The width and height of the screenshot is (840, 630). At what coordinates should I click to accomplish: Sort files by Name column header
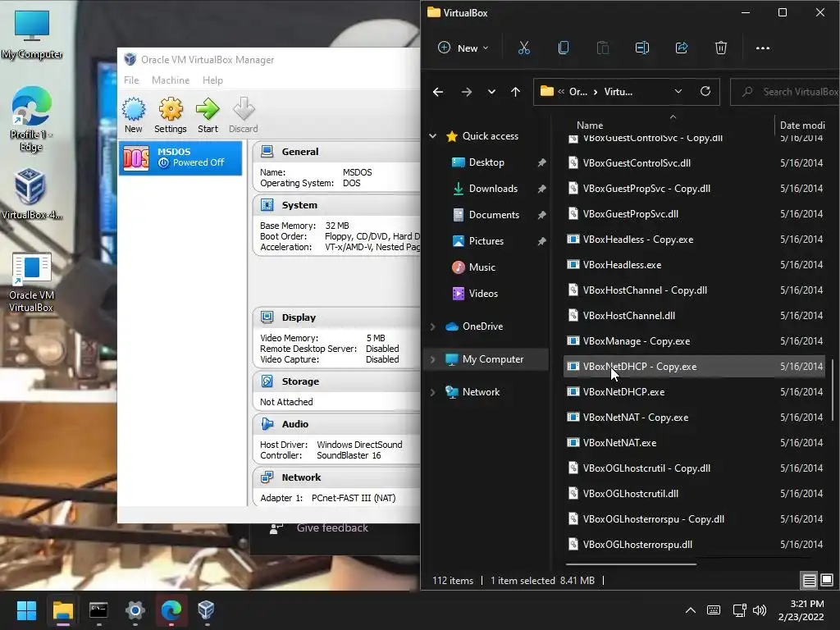click(x=589, y=126)
